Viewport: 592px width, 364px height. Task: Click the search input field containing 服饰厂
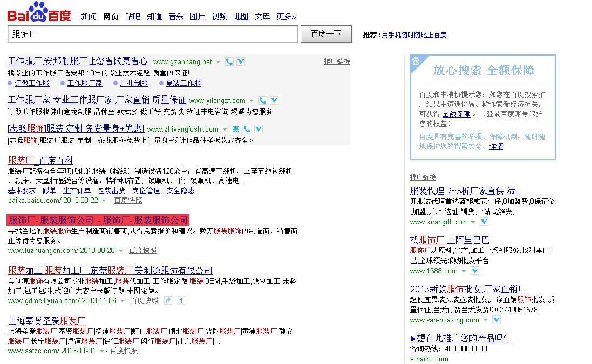pos(153,34)
